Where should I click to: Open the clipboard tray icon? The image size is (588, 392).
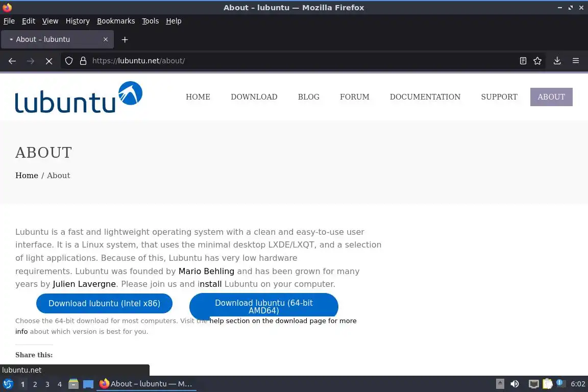pos(548,384)
